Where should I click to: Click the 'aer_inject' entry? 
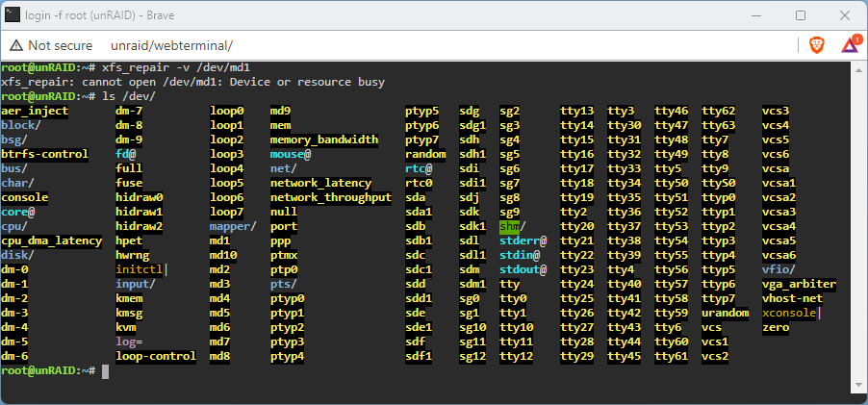point(35,111)
